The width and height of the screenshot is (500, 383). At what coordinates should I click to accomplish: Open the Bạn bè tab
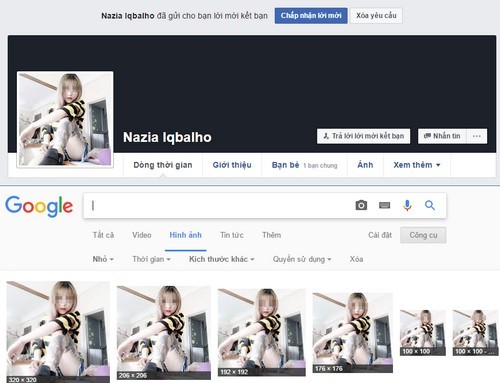pos(304,165)
